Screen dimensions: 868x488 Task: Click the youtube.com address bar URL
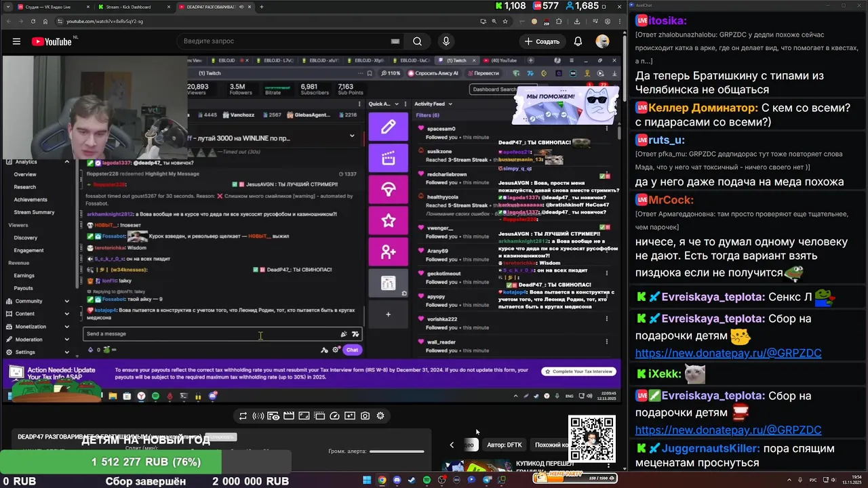coord(104,21)
